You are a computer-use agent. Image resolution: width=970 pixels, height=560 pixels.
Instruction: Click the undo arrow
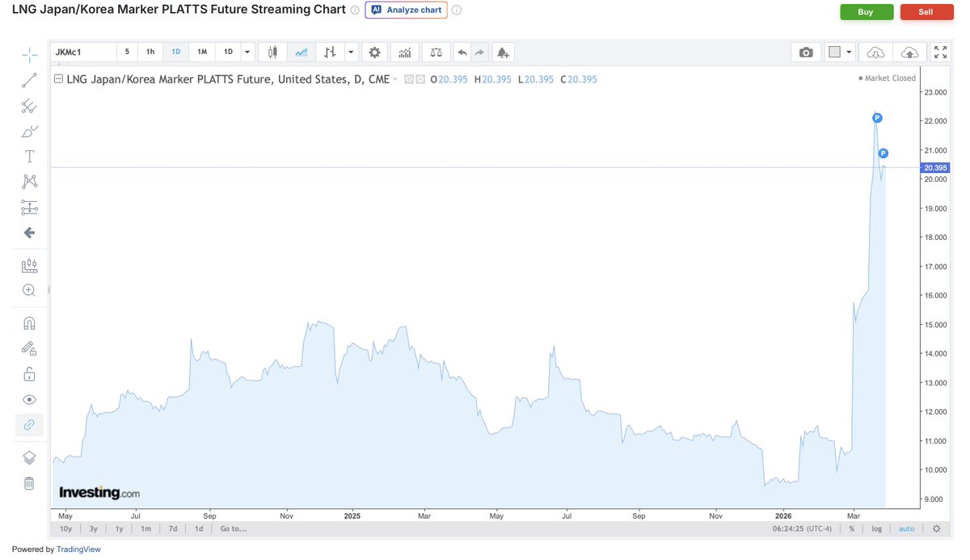462,52
